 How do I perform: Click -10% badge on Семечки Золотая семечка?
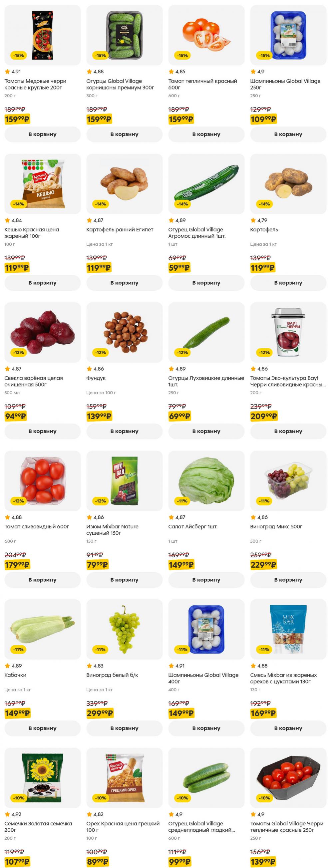pos(19,798)
